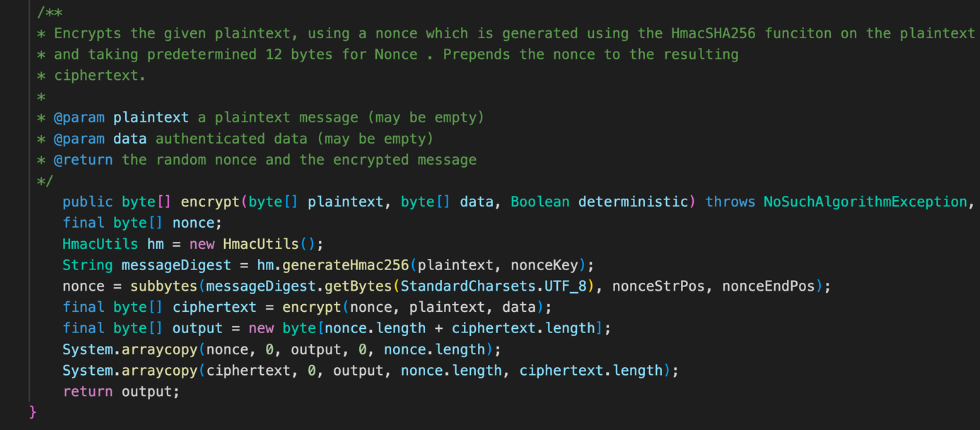Select StandardCharsets.UTF_8 reference
The image size is (980, 430).
[x=495, y=286]
